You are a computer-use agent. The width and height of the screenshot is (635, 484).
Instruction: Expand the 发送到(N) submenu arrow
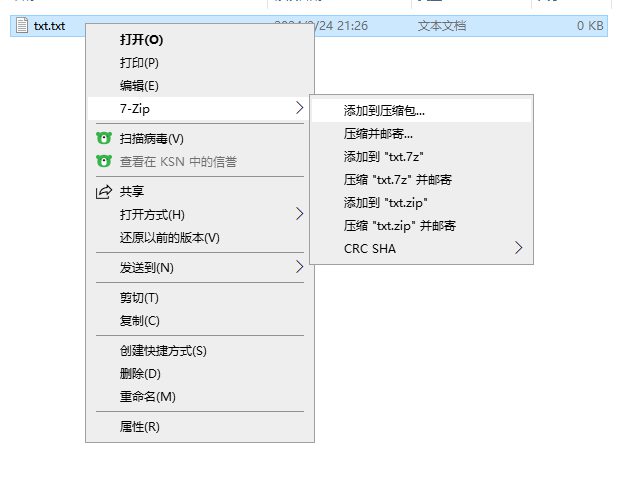click(x=299, y=267)
